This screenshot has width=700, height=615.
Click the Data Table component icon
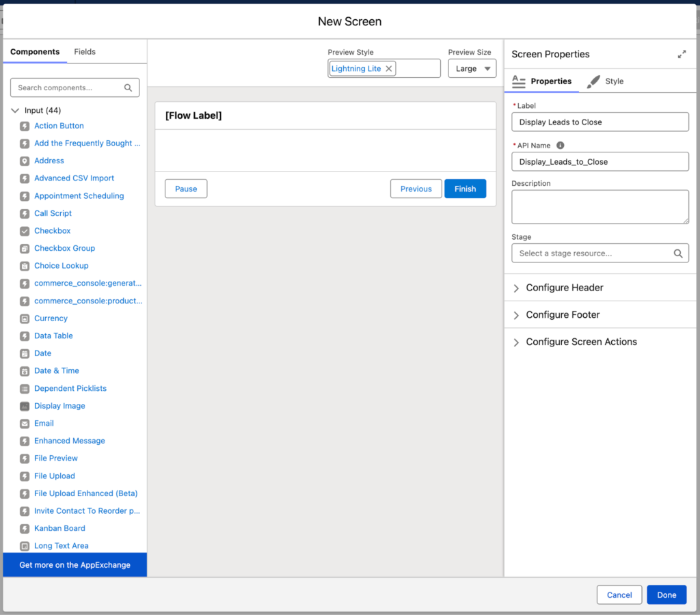25,336
